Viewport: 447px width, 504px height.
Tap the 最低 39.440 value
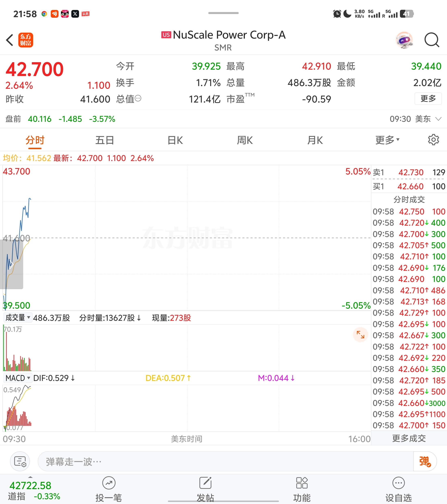426,66
